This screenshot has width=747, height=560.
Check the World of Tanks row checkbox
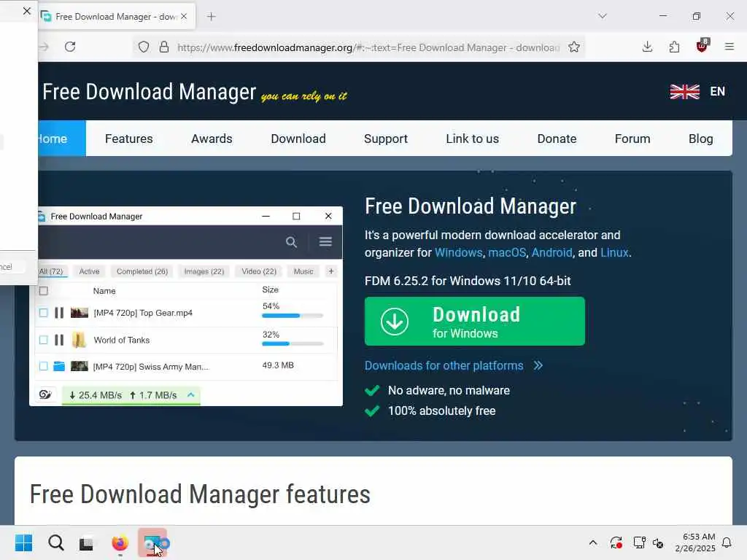tap(43, 340)
